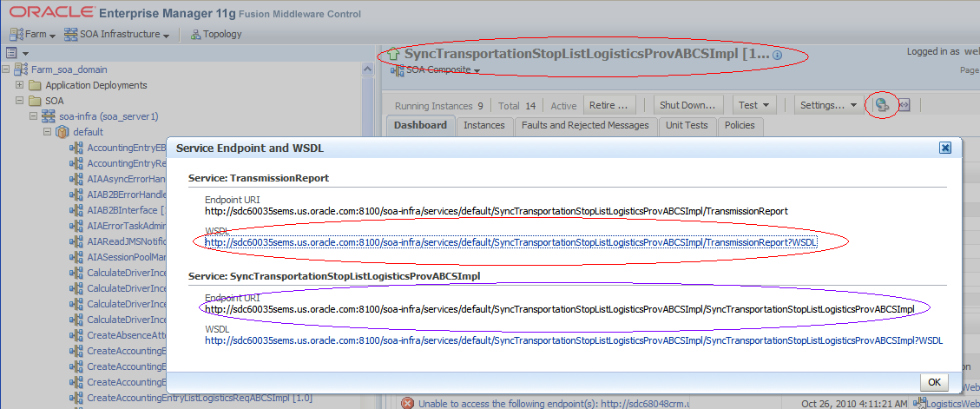The image size is (980, 409).
Task: Click the info icon beside composite title
Action: pyautogui.click(x=777, y=56)
